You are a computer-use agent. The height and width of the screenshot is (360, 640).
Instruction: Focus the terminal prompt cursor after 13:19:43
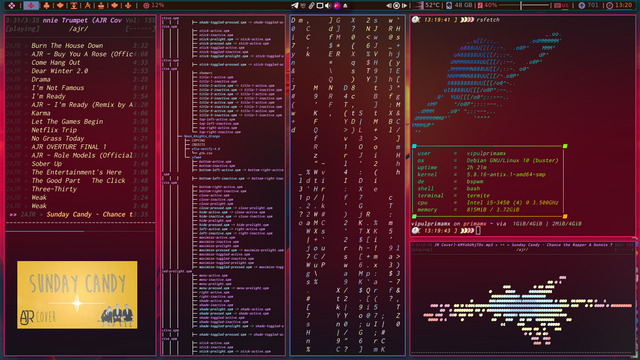(478, 231)
